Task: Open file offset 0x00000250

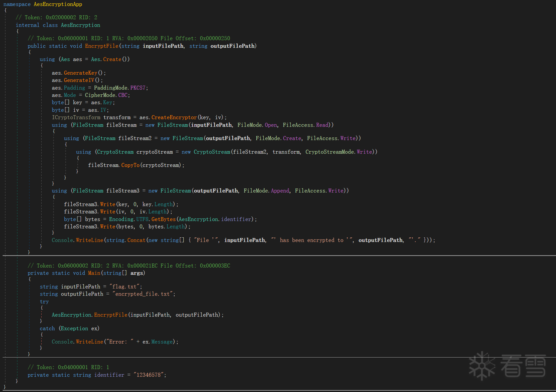Action: point(215,38)
